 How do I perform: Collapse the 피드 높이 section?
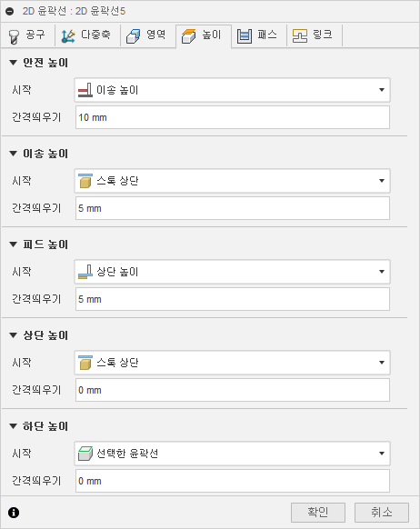pos(13,245)
